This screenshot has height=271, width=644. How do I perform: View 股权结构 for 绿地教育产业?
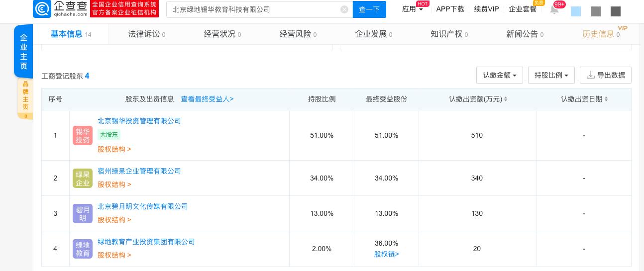(114, 255)
